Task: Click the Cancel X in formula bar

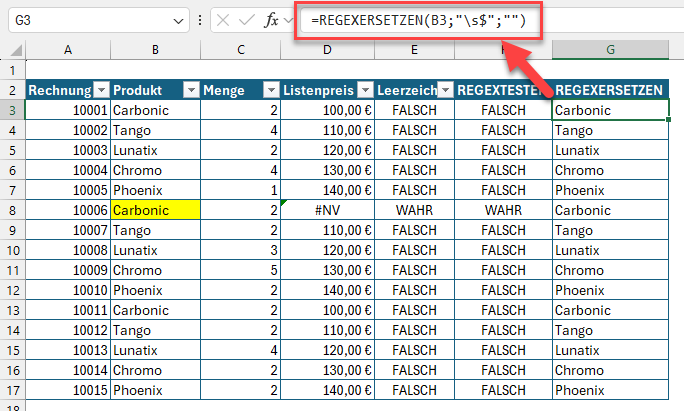Action: (222, 20)
